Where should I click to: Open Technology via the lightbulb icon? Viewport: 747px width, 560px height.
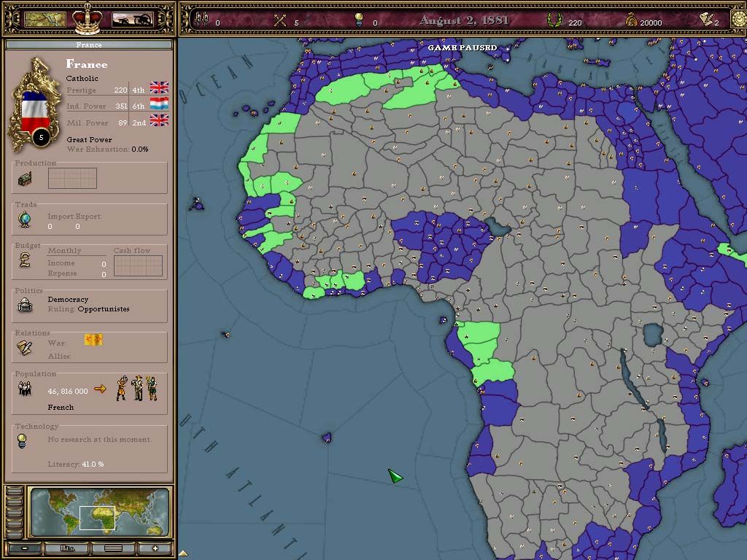22,441
